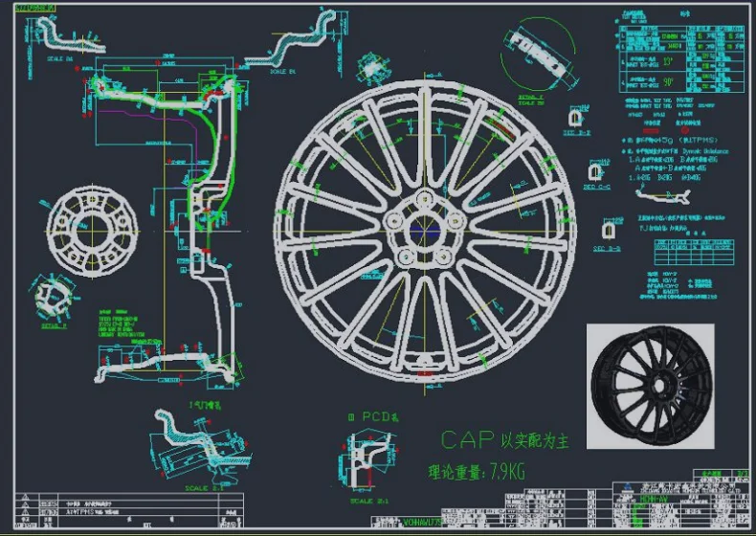Image resolution: width=756 pixels, height=536 pixels.
Task: Pick the small isometric detail near the wheel top
Action: click(x=372, y=69)
